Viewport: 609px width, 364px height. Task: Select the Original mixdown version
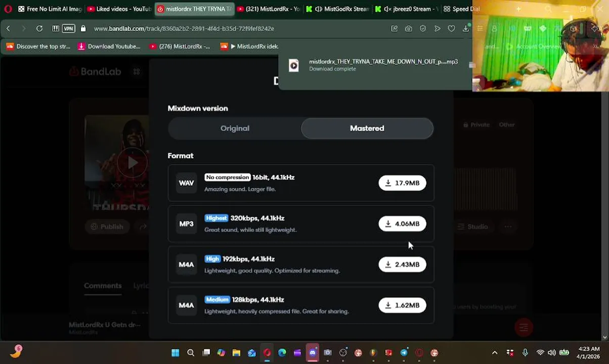[235, 128]
